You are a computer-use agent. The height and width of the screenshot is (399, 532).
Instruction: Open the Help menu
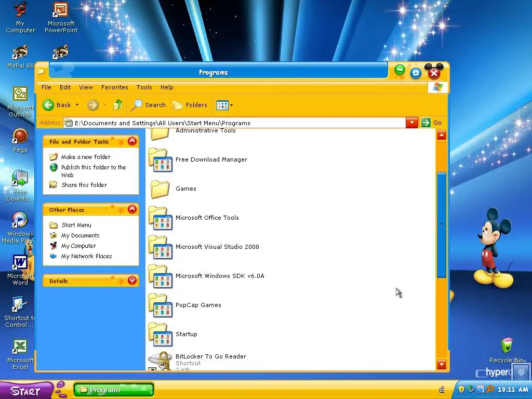click(x=167, y=87)
